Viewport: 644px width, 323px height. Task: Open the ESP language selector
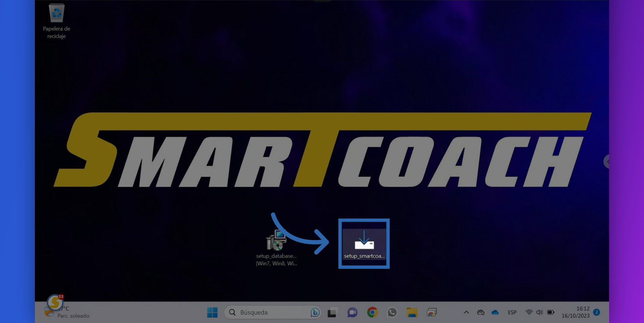(x=512, y=312)
